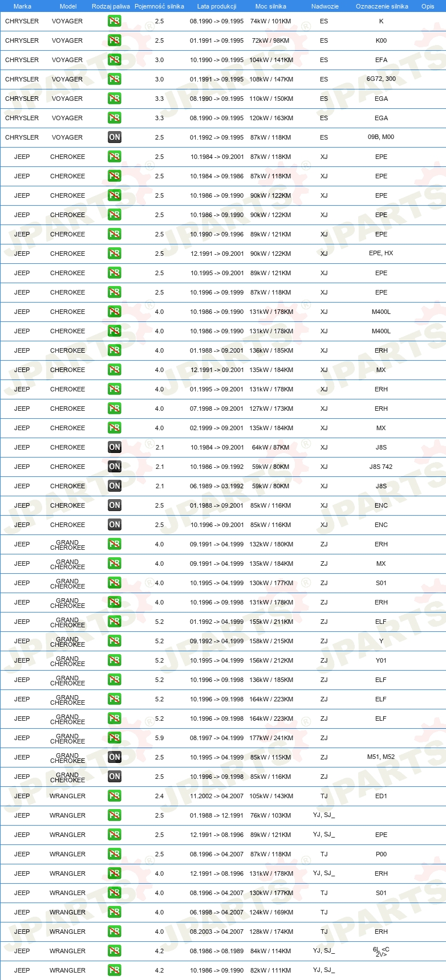Click the Model column header
This screenshot has width=446, height=980.
click(68, 6)
